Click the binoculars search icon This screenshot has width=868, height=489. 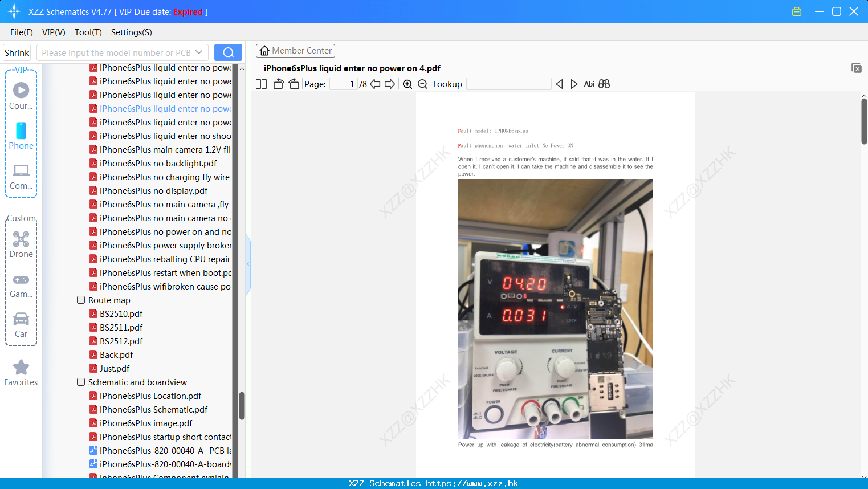point(604,84)
